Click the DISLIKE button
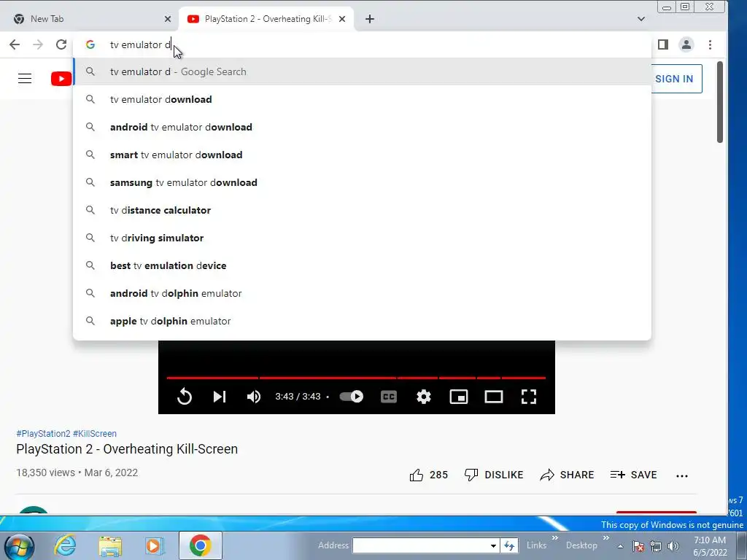 coord(494,475)
